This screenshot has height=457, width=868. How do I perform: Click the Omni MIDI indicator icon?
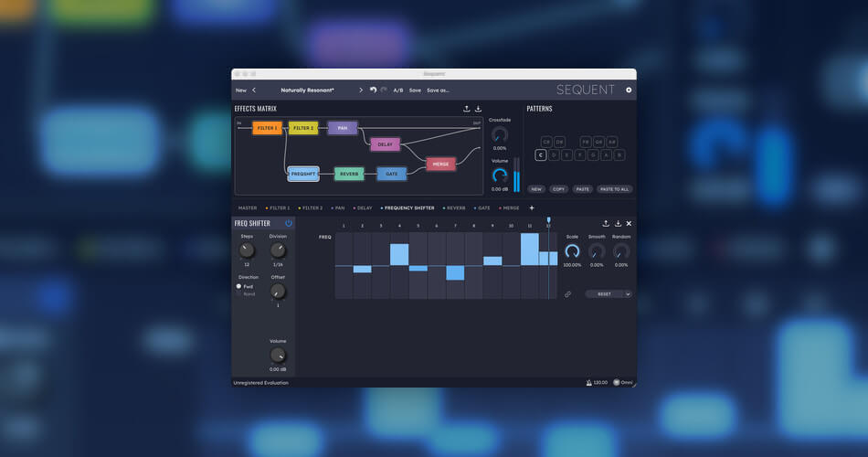click(x=616, y=382)
